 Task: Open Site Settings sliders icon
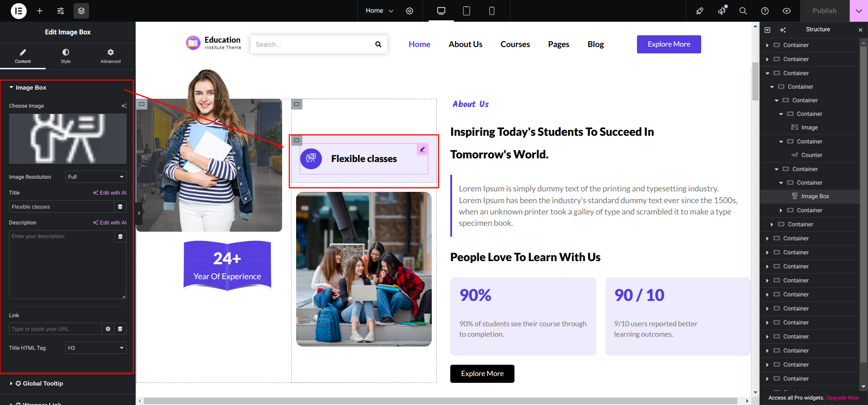[x=61, y=11]
